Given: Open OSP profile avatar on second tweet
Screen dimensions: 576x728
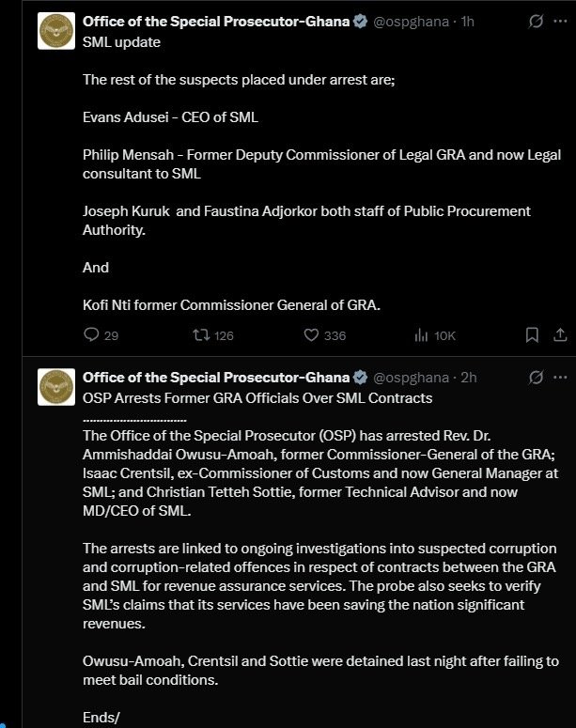Looking at the screenshot, I should coord(56,387).
